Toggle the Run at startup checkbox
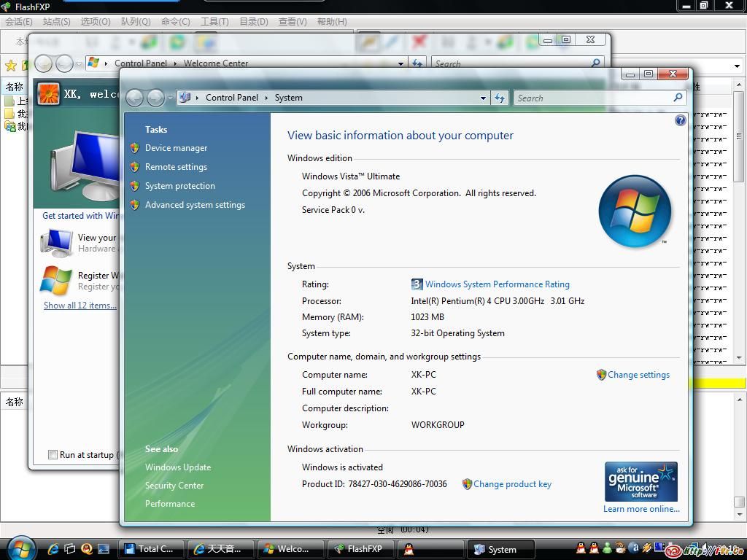The height and width of the screenshot is (560, 747). point(53,455)
